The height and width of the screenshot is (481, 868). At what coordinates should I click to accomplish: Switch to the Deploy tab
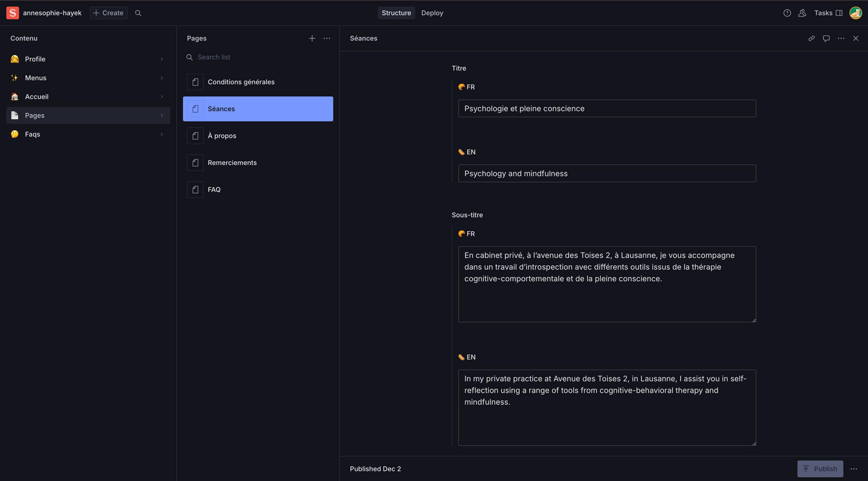(432, 13)
